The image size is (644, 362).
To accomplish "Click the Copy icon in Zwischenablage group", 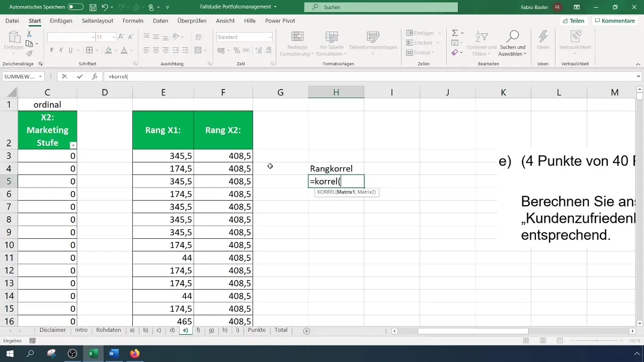I will pyautogui.click(x=28, y=44).
